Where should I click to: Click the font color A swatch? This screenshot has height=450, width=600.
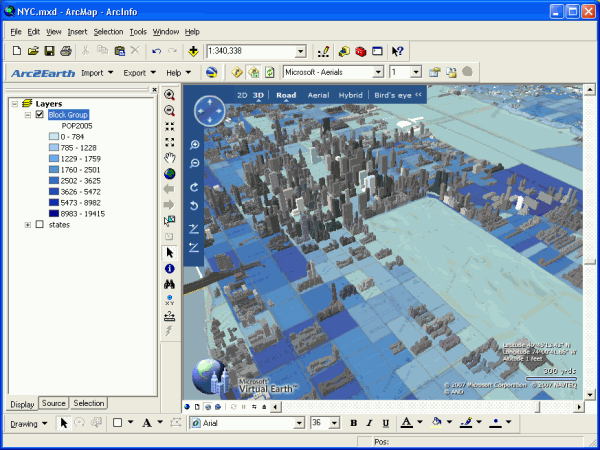coord(407,422)
